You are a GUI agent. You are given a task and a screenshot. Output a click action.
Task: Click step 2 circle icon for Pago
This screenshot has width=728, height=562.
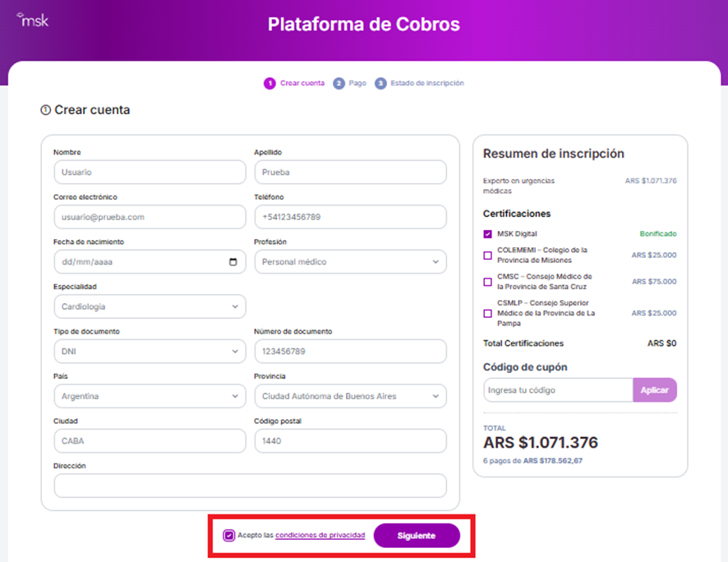coord(339,83)
